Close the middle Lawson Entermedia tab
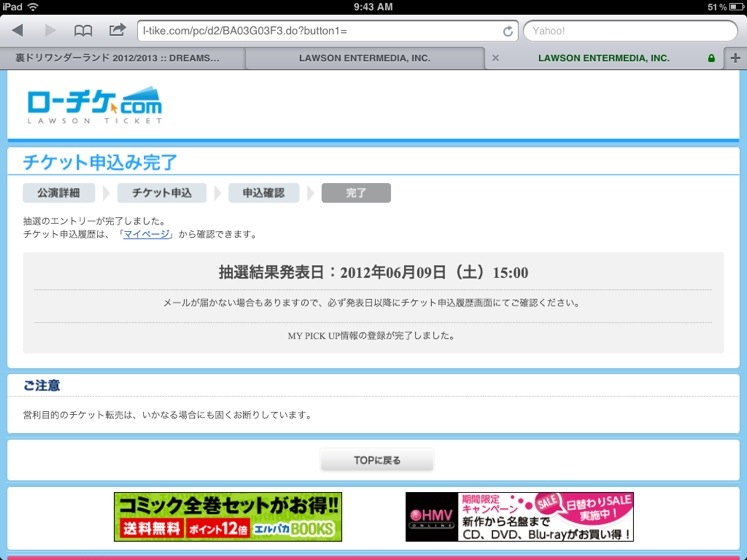Screen dimensions: 747x560 coord(495,58)
